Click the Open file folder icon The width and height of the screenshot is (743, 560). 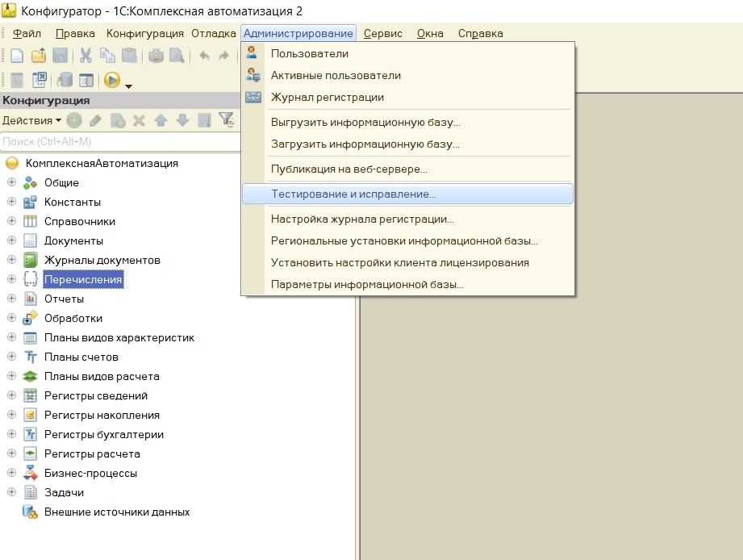click(x=39, y=56)
